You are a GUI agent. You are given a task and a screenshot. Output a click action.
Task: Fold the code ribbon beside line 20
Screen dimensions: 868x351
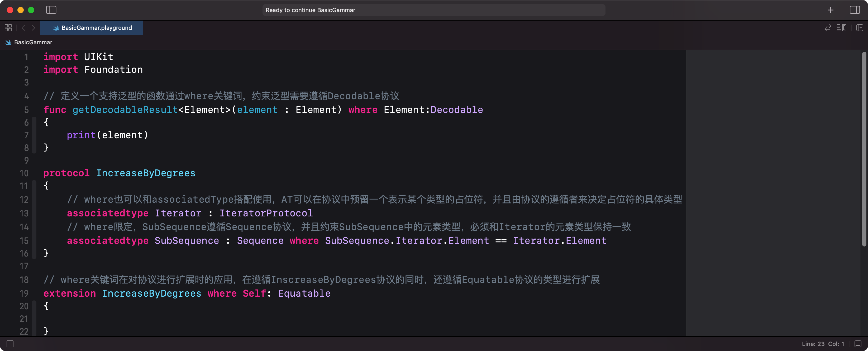pos(34,318)
